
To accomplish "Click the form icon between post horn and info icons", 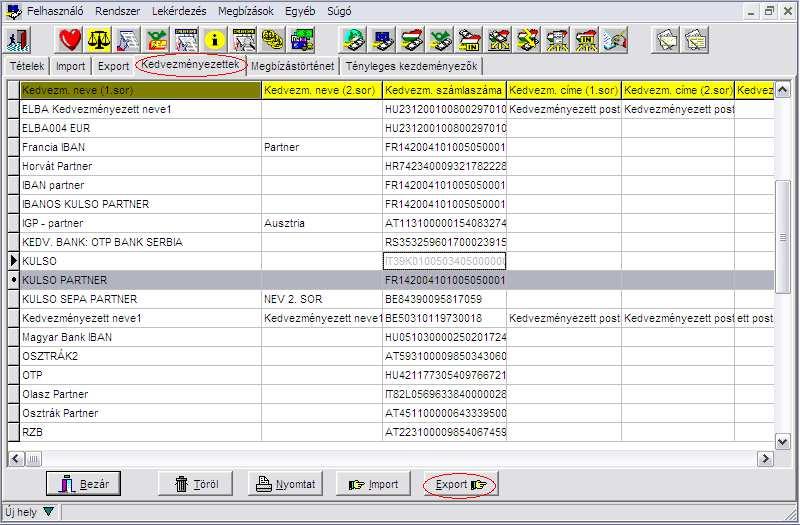I will tap(186, 40).
